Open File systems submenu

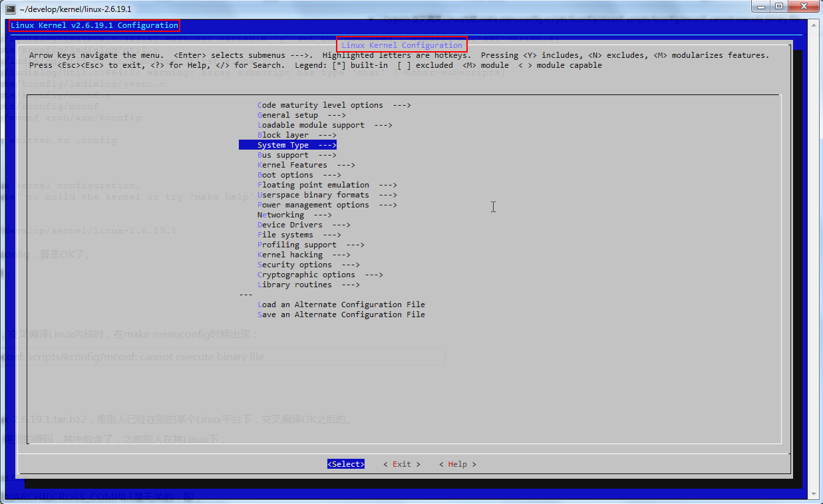pos(299,235)
